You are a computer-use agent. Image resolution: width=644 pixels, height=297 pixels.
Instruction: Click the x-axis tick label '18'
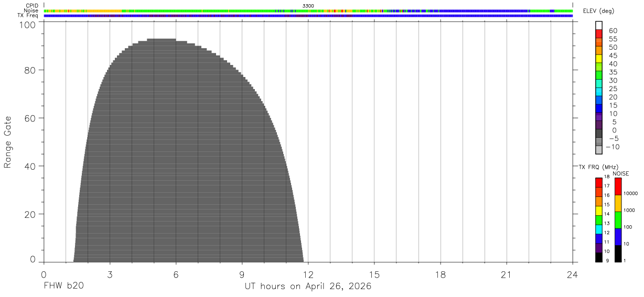(x=441, y=274)
